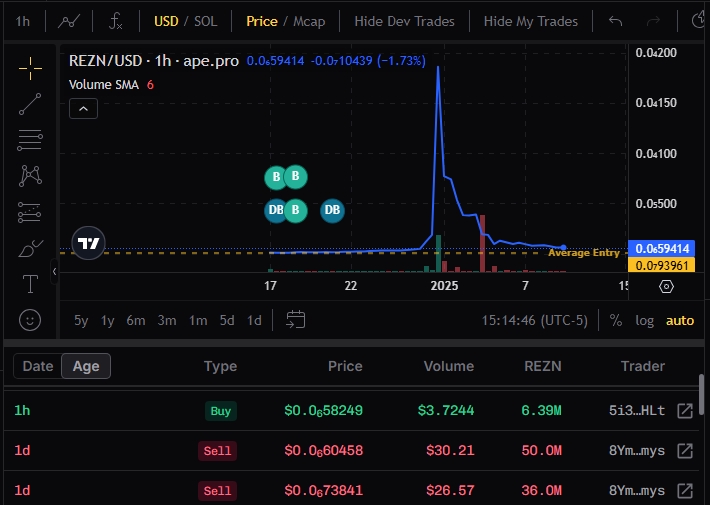This screenshot has width=710, height=505.
Task: Open the chart type dropdown
Action: 69,21
